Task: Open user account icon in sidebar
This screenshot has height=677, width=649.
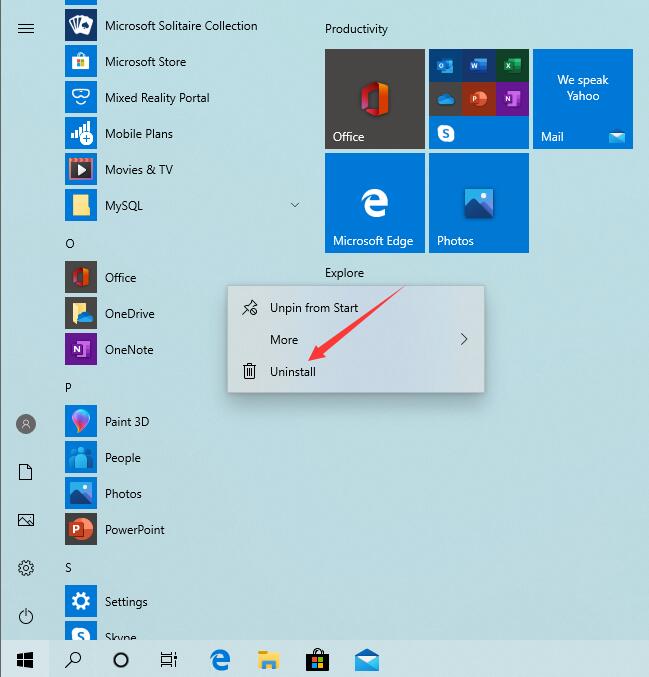Action: pyautogui.click(x=26, y=424)
